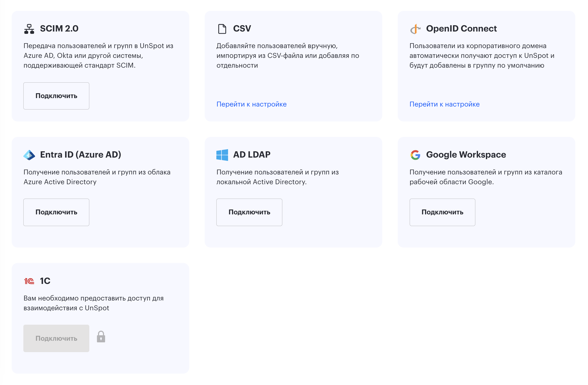The image size is (588, 385).
Task: Open OpenID Connect Перейти к настройке link
Action: click(x=444, y=104)
